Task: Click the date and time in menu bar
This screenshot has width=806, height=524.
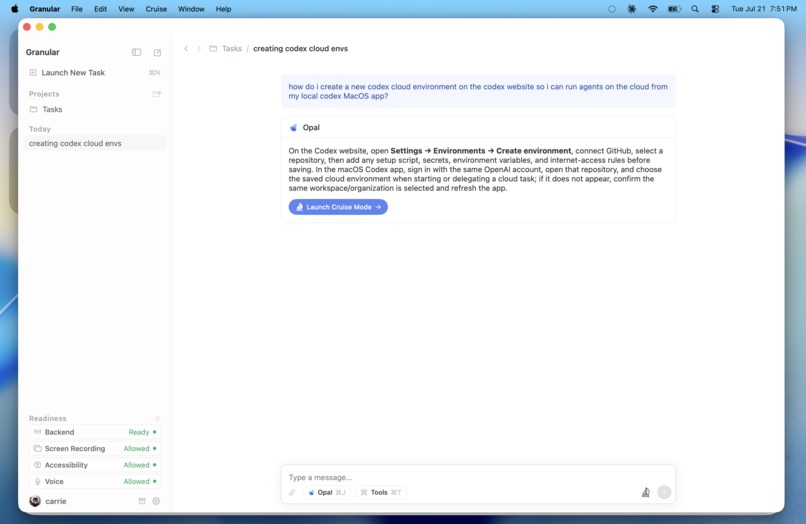Action: [x=764, y=9]
